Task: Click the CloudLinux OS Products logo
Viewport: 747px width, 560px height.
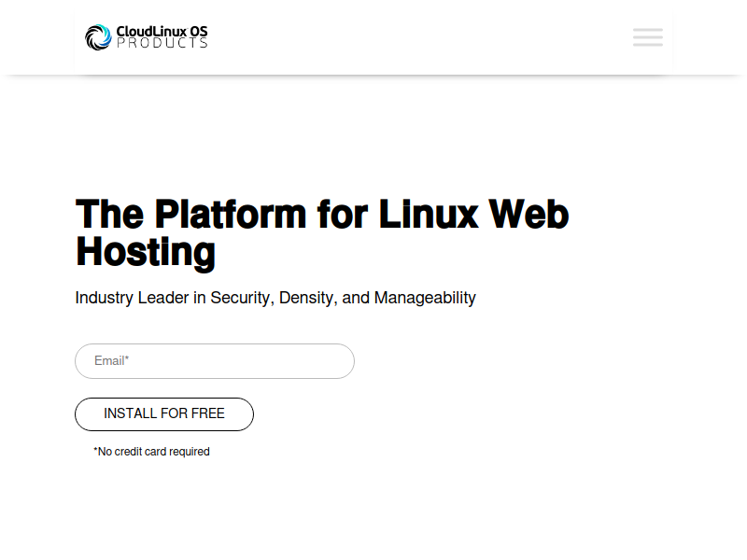Action: [147, 37]
